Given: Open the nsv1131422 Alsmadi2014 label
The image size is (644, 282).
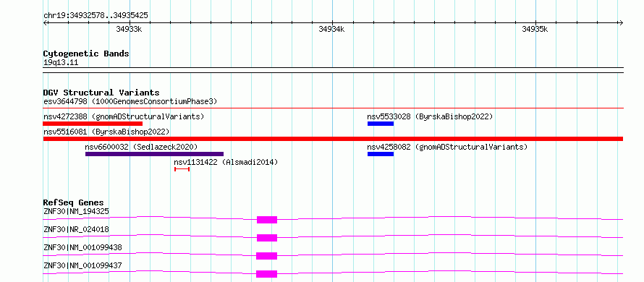Looking at the screenshot, I should point(226,163).
